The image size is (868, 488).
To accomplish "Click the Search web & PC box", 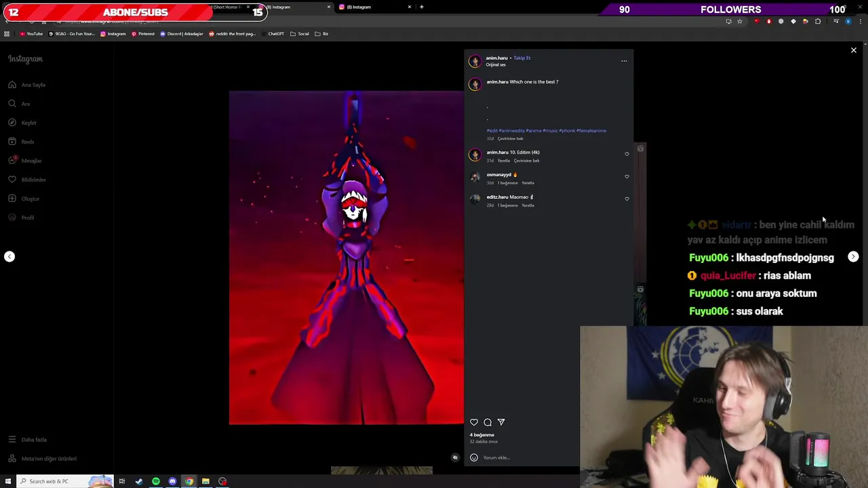I will tap(64, 481).
